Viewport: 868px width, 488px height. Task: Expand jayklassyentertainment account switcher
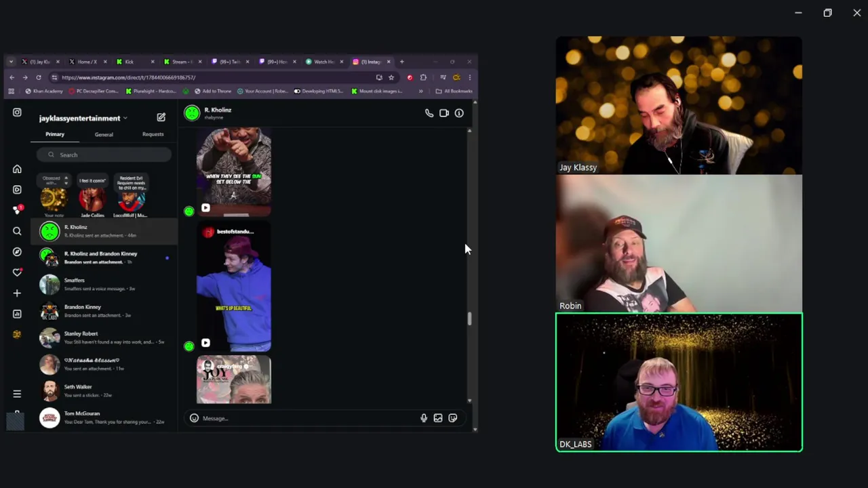[x=83, y=118]
